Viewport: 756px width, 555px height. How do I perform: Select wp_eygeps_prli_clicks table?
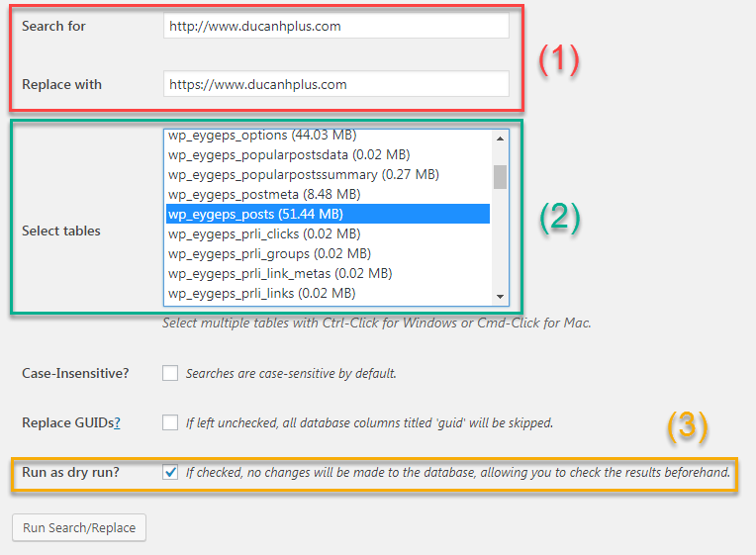(263, 233)
